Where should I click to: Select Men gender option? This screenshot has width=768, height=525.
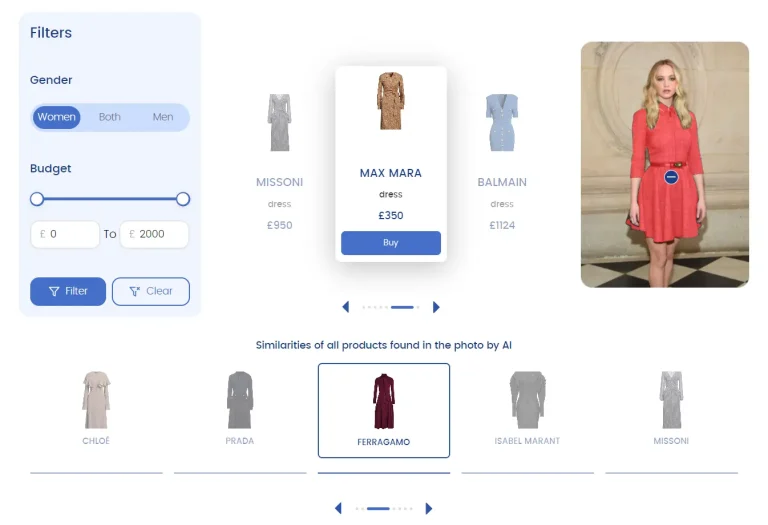(x=163, y=117)
